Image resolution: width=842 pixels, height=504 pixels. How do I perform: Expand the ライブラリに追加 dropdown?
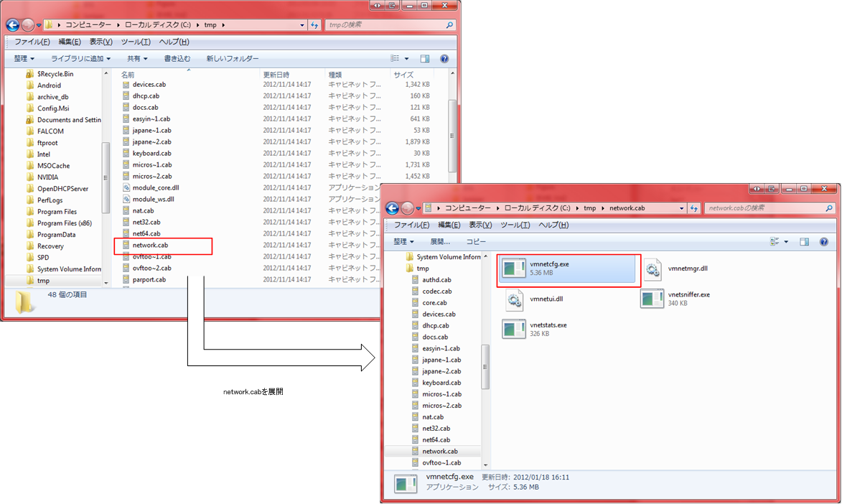point(80,59)
